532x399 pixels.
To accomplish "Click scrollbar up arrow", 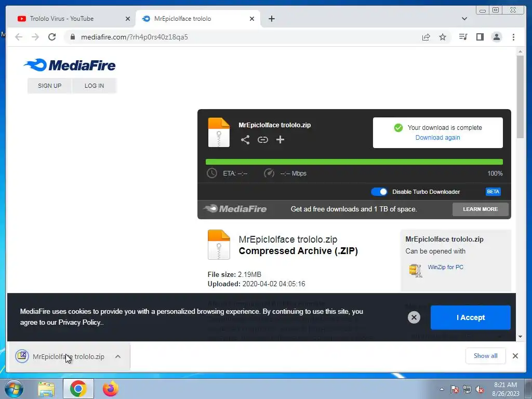I will pyautogui.click(x=520, y=51).
